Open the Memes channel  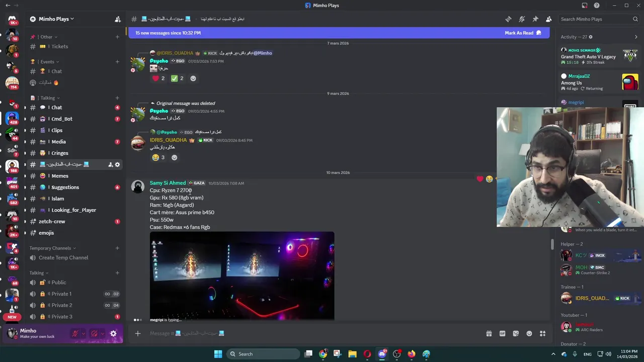tap(75, 176)
